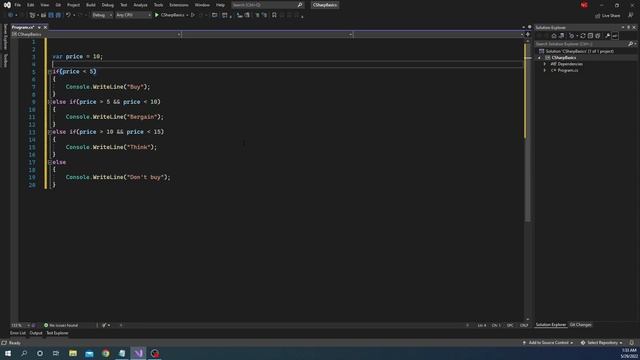Click the Sync/Refresh icon in Solution Explorer
This screenshot has height=360, width=640.
tap(583, 36)
